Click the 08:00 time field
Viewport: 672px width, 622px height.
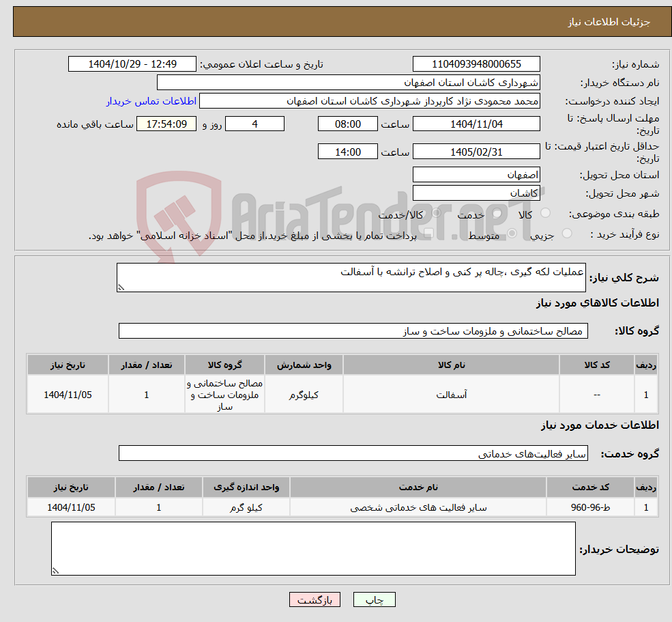click(x=348, y=124)
